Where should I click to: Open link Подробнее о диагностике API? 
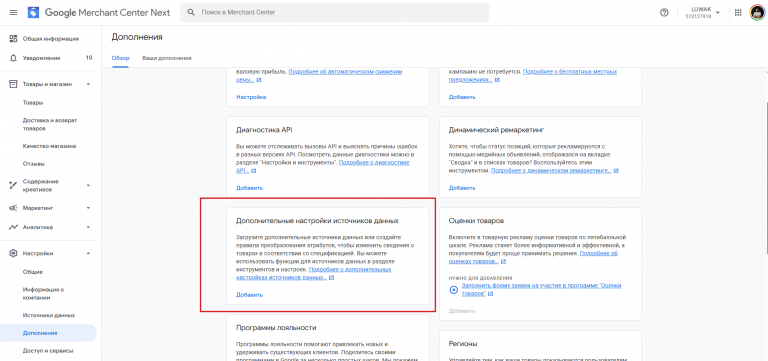pyautogui.click(x=323, y=166)
